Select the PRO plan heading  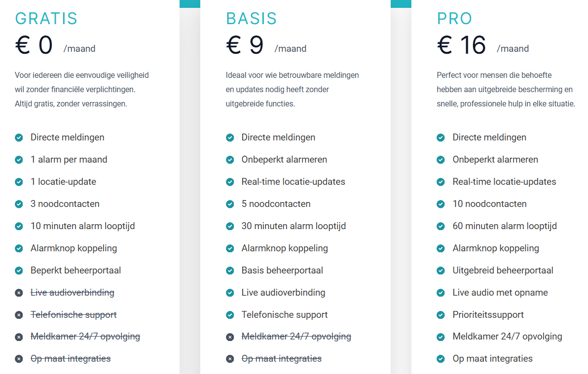pyautogui.click(x=455, y=19)
